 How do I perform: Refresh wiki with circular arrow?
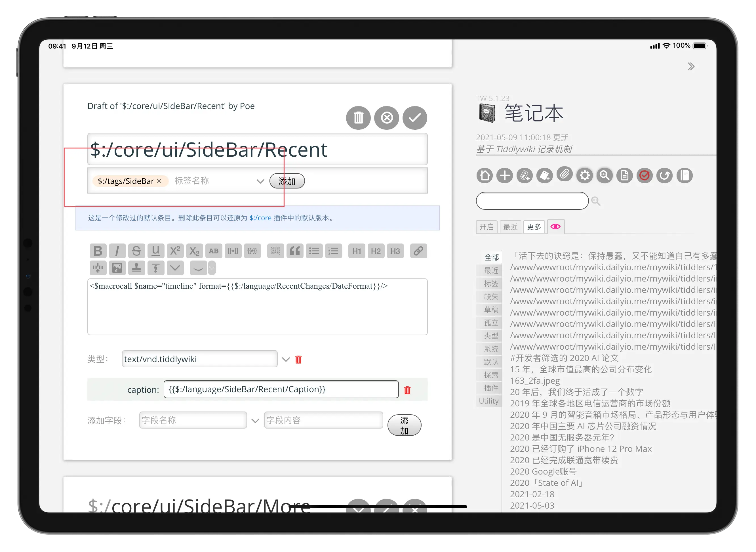[664, 175]
